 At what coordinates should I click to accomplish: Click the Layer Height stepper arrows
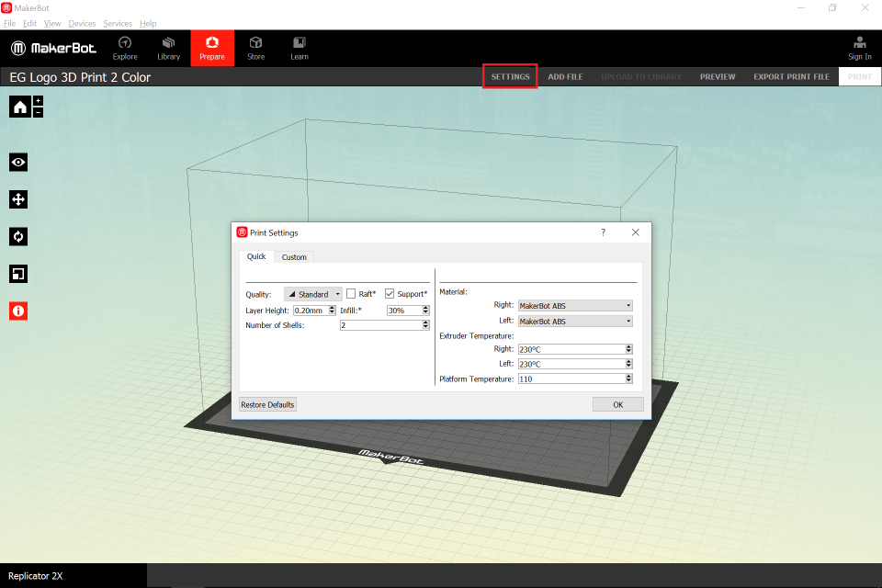pyautogui.click(x=332, y=310)
